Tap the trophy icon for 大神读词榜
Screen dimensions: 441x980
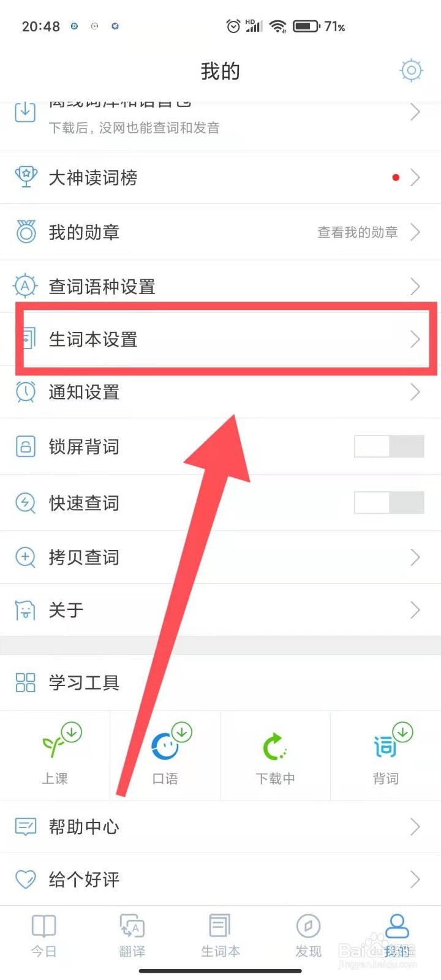coord(26,178)
